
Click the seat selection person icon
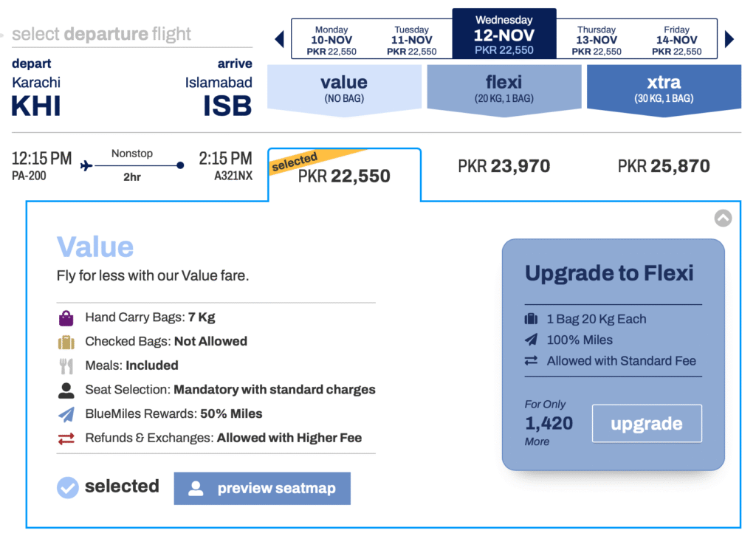point(67,390)
